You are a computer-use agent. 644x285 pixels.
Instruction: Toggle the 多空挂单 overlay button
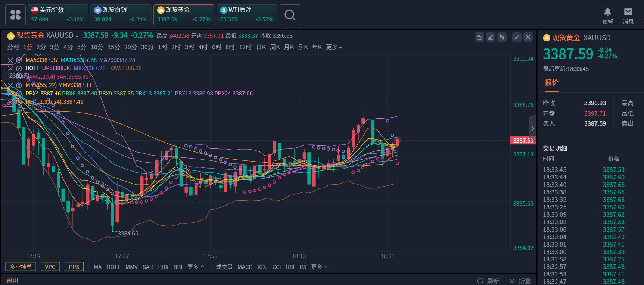click(x=21, y=267)
